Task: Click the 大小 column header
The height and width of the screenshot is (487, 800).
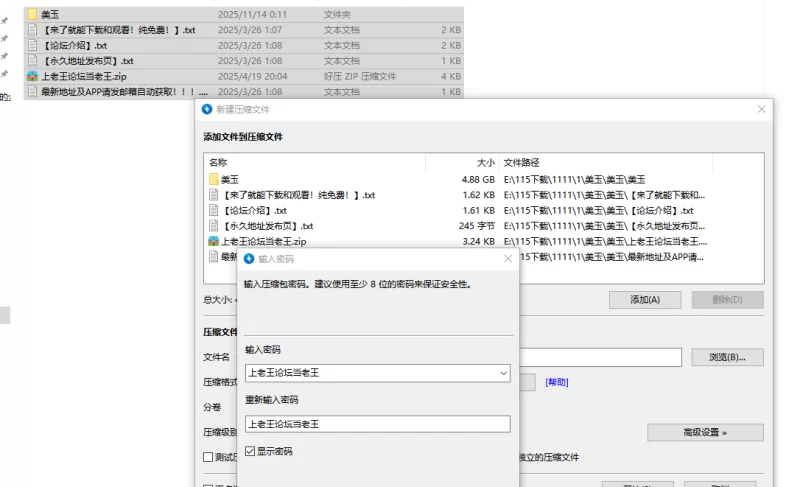Action: coord(485,162)
